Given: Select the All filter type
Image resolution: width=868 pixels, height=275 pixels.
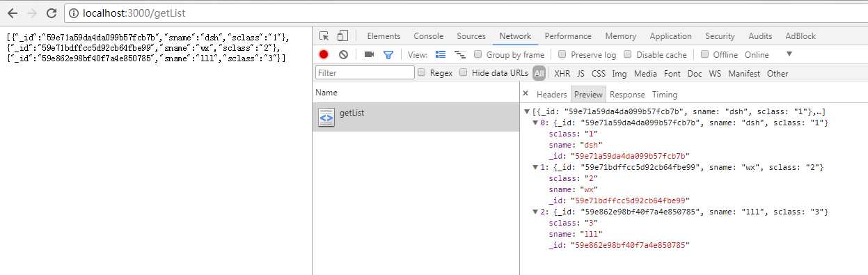Looking at the screenshot, I should click(x=539, y=73).
